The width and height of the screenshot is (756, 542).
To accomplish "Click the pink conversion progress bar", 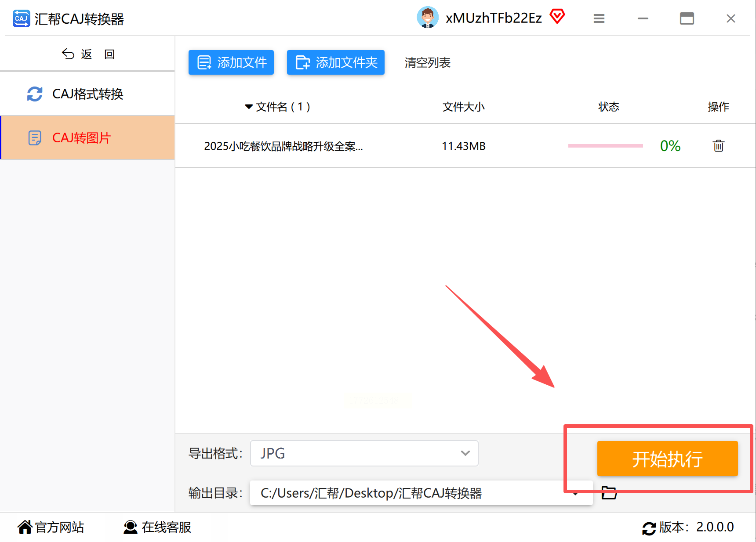I will (x=605, y=145).
